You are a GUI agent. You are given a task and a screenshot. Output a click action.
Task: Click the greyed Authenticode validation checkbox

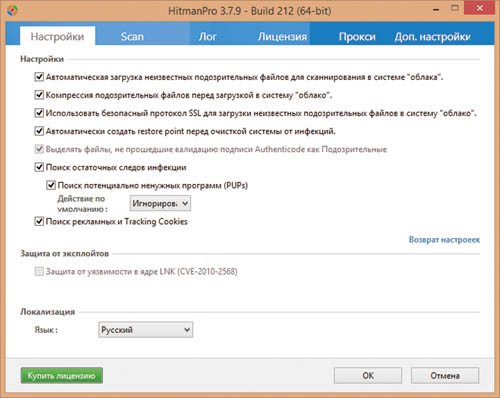(x=39, y=149)
